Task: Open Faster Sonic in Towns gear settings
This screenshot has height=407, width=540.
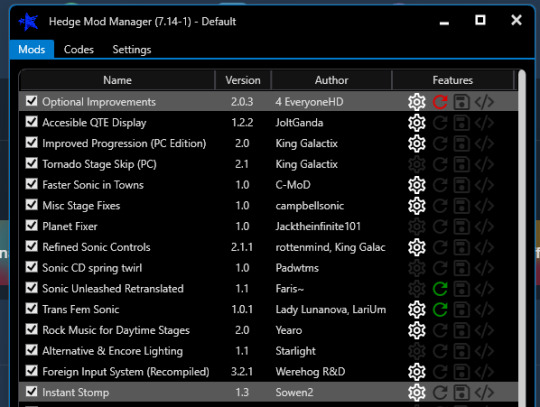Action: (x=417, y=185)
